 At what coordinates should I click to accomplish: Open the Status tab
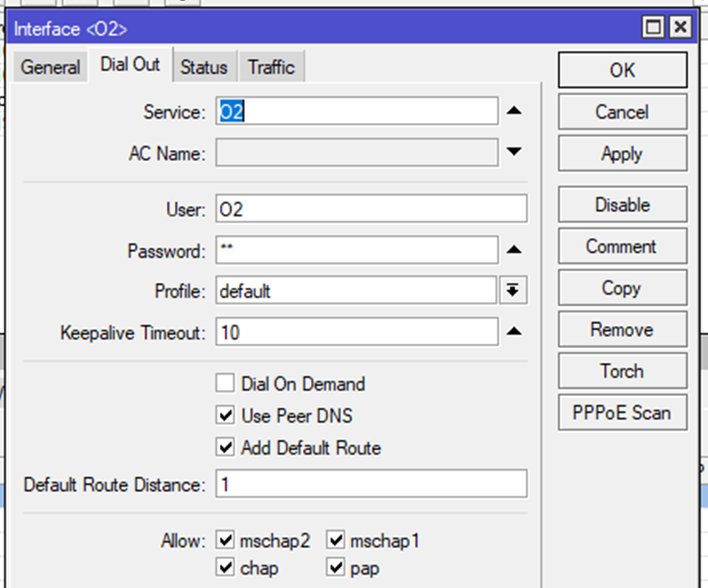click(204, 67)
